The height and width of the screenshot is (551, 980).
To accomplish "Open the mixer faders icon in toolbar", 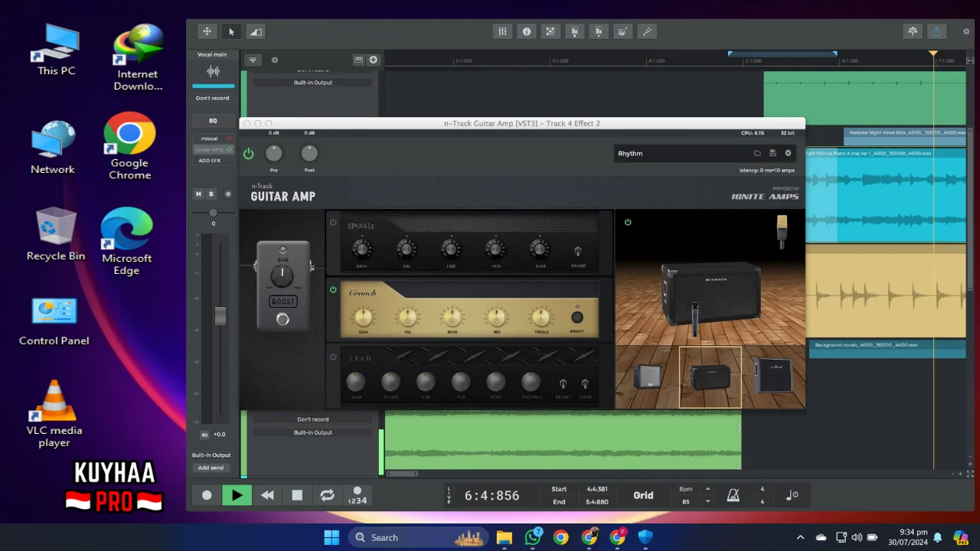I will (x=502, y=31).
